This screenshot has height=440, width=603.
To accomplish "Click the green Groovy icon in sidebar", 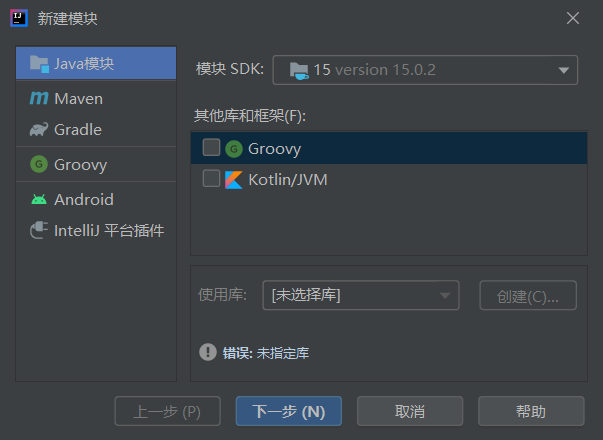I will click(x=39, y=164).
